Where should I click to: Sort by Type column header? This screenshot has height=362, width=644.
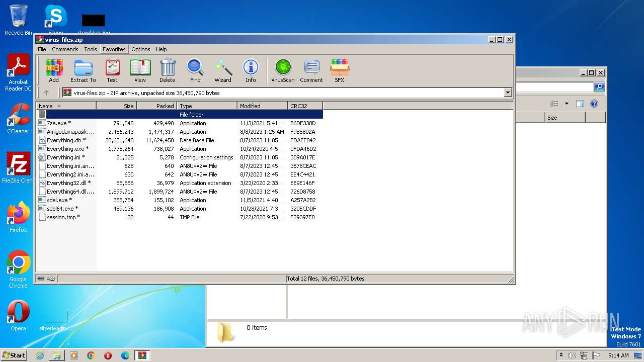point(207,106)
